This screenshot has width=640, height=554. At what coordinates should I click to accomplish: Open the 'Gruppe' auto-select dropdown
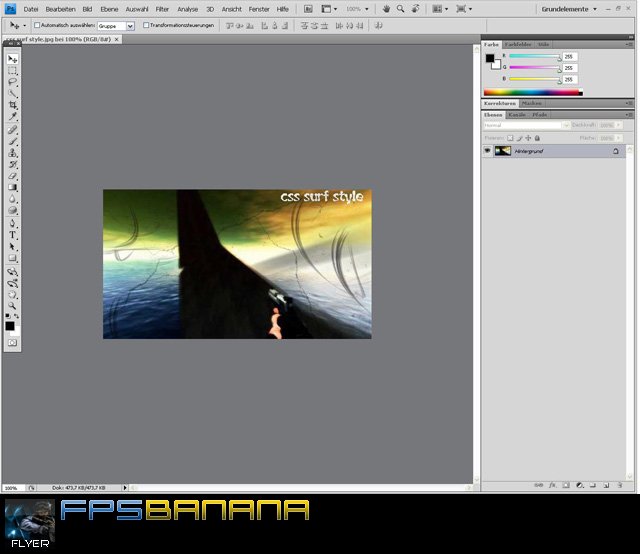click(x=115, y=25)
